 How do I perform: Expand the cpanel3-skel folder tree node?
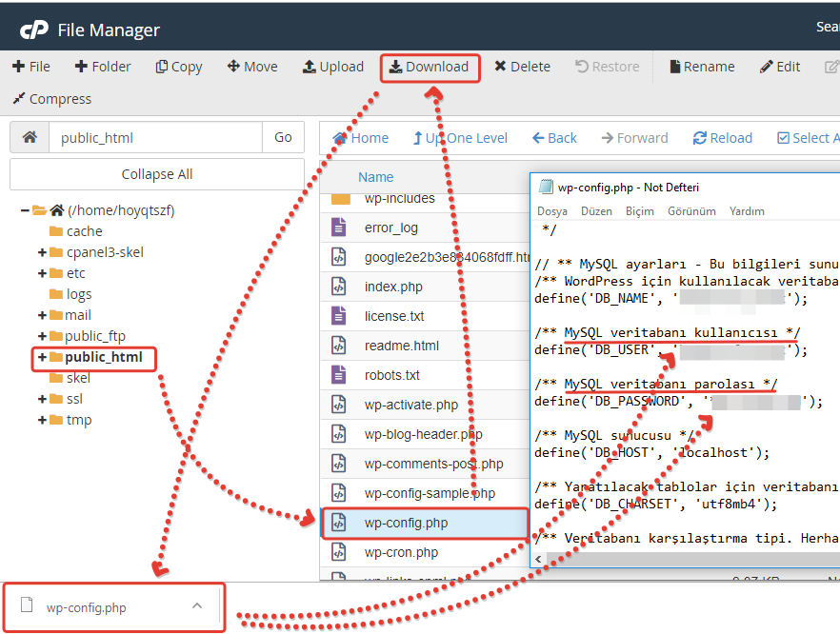pos(42,252)
